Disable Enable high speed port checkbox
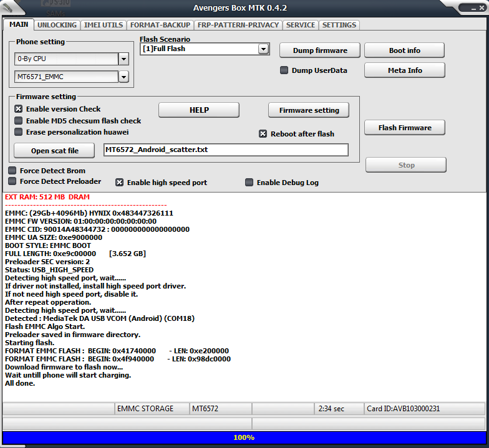The width and height of the screenshot is (489, 448). point(120,182)
